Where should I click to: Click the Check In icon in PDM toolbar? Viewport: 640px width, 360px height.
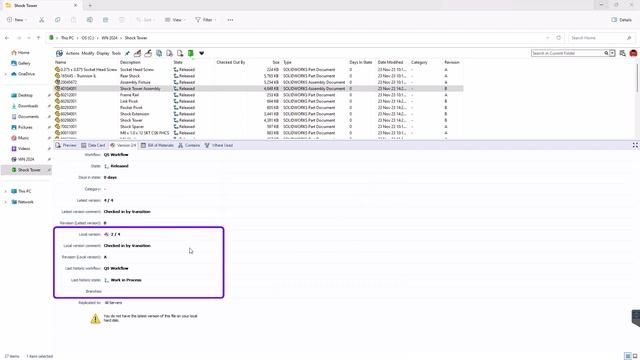point(148,53)
